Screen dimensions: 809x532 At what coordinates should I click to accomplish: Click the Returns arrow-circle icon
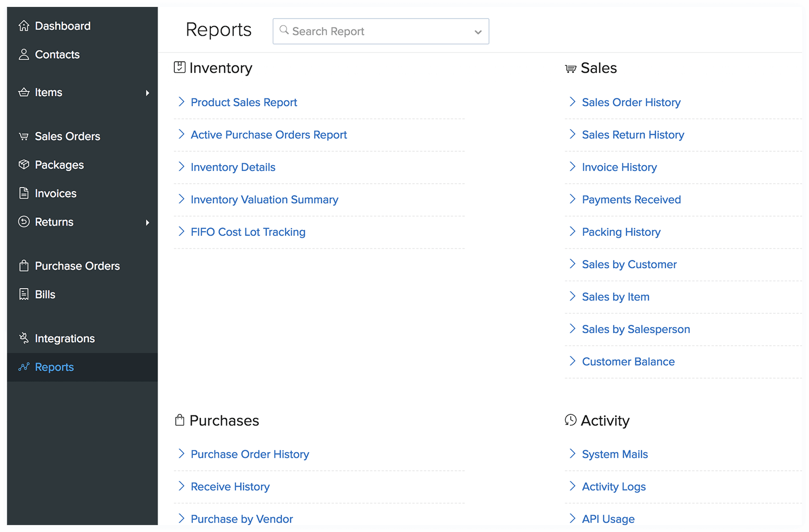pos(24,222)
